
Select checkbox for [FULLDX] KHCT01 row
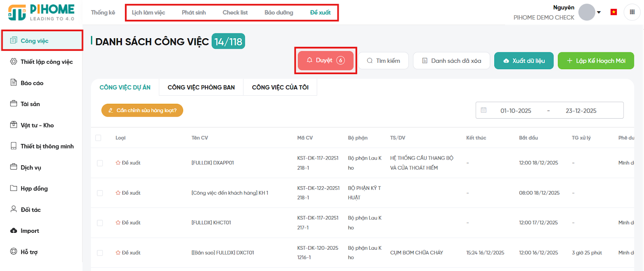[100, 223]
